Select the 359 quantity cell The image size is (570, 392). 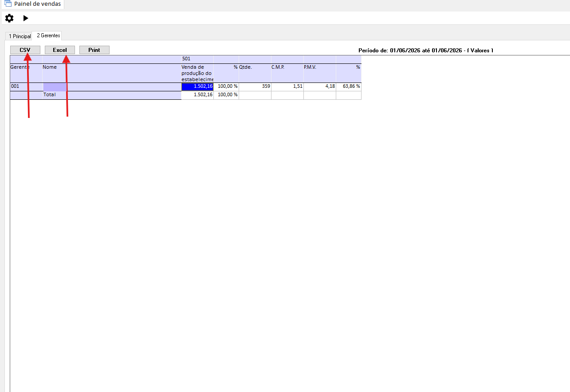[255, 86]
